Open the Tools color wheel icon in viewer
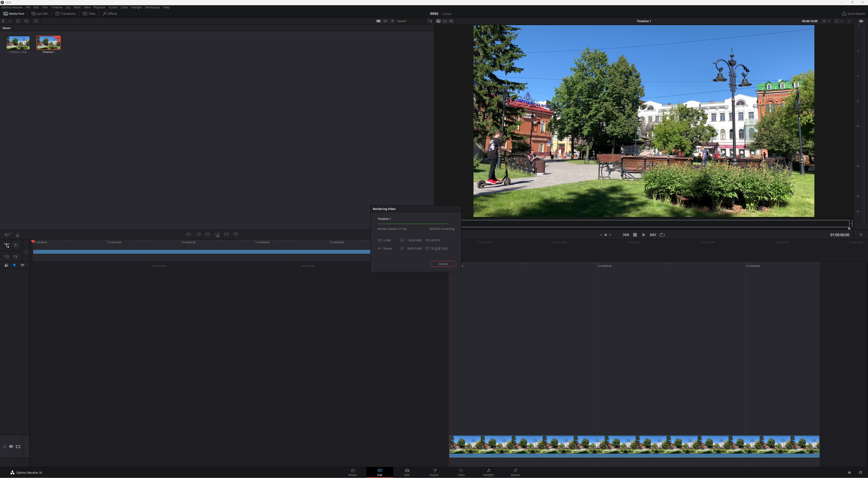Screen dimensions: 868x478 coord(849,21)
